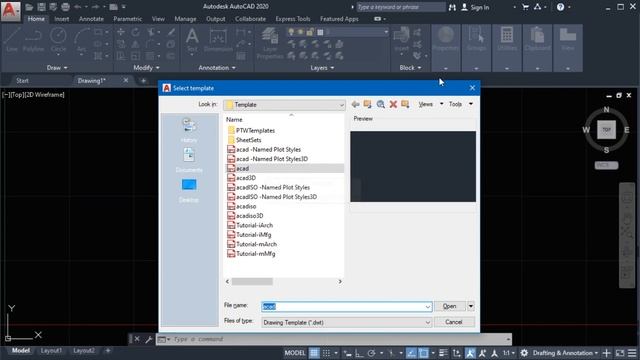Toggle drawing grid display in status bar
This screenshot has width=640, height=360.
pyautogui.click(x=314, y=353)
